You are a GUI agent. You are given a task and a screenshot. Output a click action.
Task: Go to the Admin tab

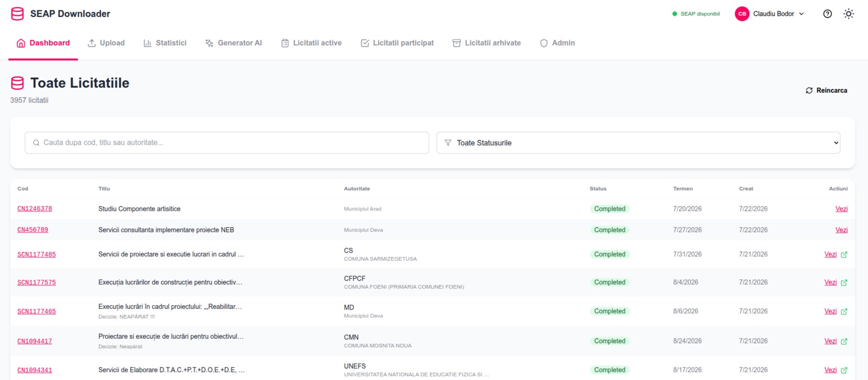tap(557, 43)
